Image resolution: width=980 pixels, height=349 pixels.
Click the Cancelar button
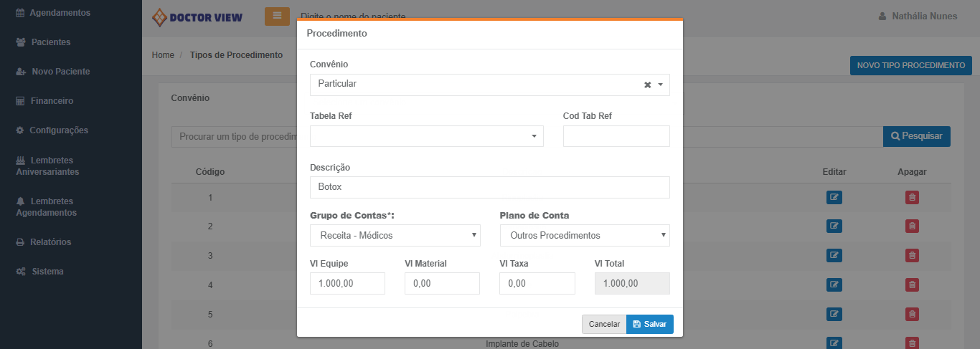604,324
